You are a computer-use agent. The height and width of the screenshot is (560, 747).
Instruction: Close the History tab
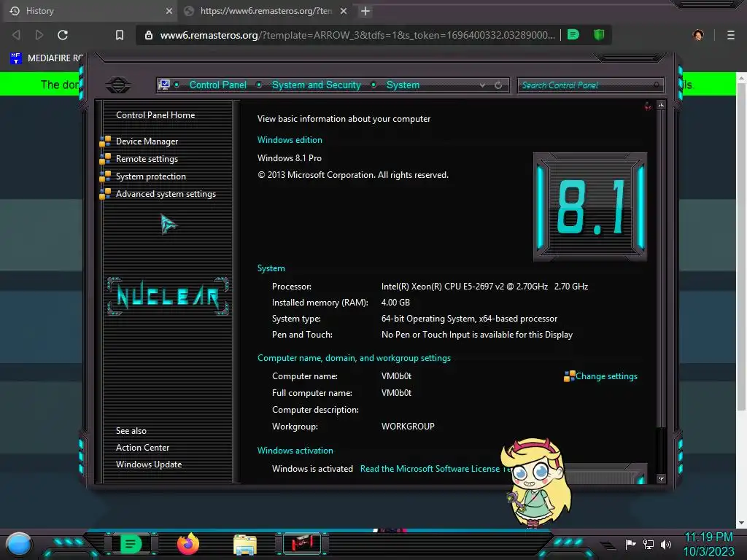point(169,10)
